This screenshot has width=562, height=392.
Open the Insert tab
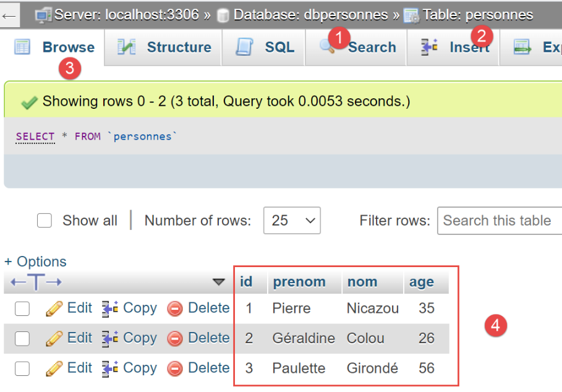(x=469, y=48)
